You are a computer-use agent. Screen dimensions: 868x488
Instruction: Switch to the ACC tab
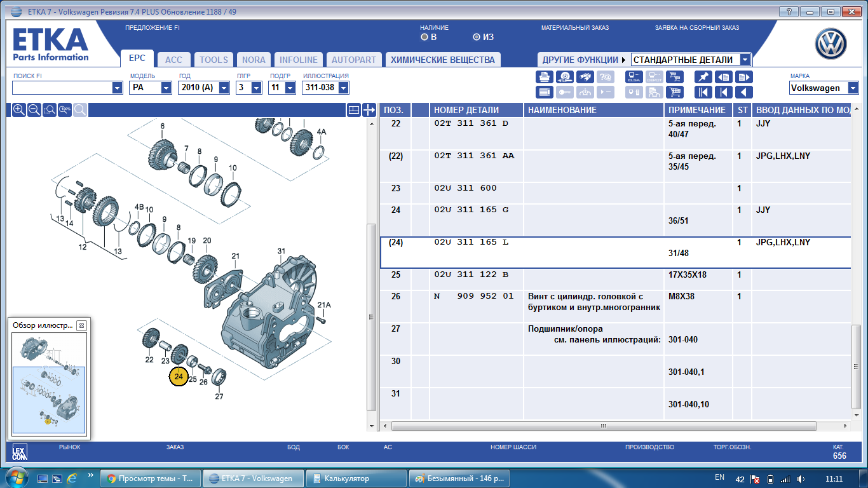coord(173,60)
